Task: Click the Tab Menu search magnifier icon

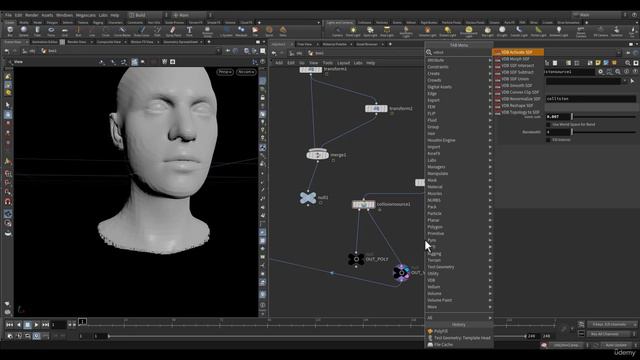Action: click(x=429, y=52)
